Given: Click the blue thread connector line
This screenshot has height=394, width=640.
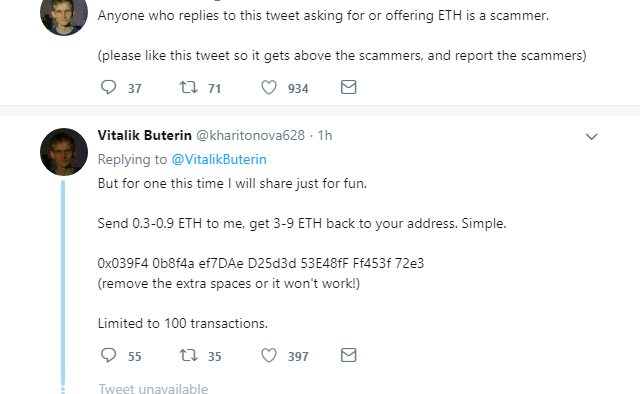Looking at the screenshot, I should pyautogui.click(x=63, y=282).
